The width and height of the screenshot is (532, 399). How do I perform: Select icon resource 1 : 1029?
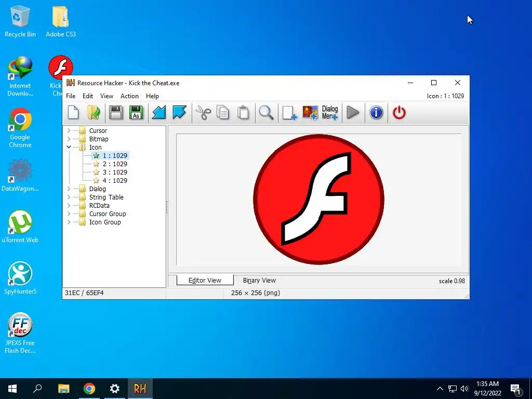115,155
